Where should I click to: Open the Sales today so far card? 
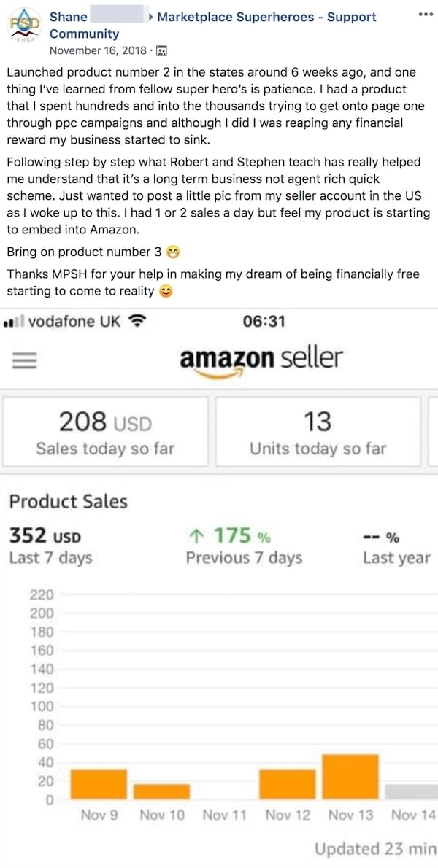(x=105, y=431)
